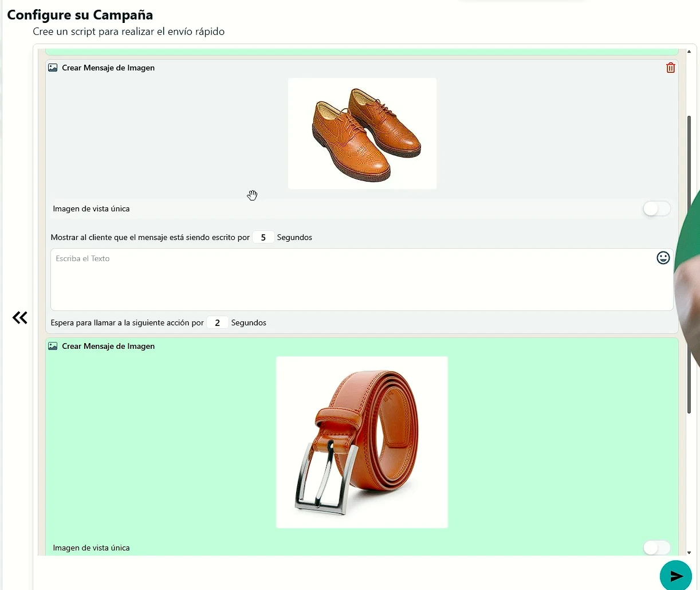Screen dimensions: 700x590
Task: Click scrollbar down arrow
Action: coord(689,553)
